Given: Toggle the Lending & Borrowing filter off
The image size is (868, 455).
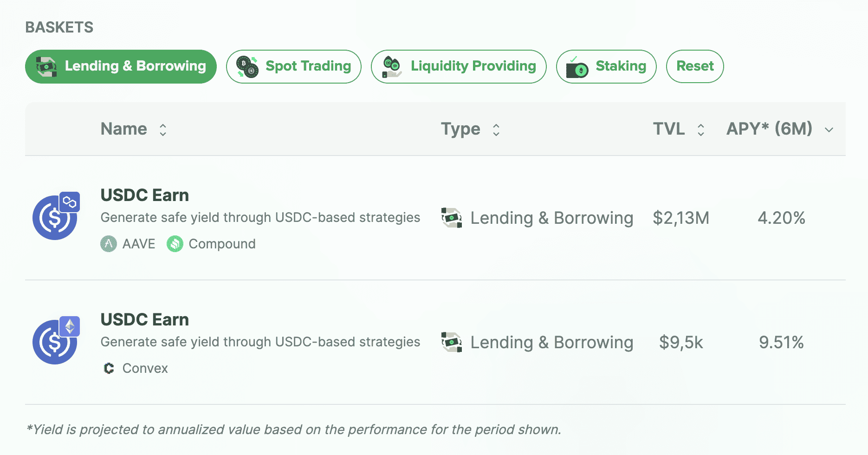Looking at the screenshot, I should point(121,66).
